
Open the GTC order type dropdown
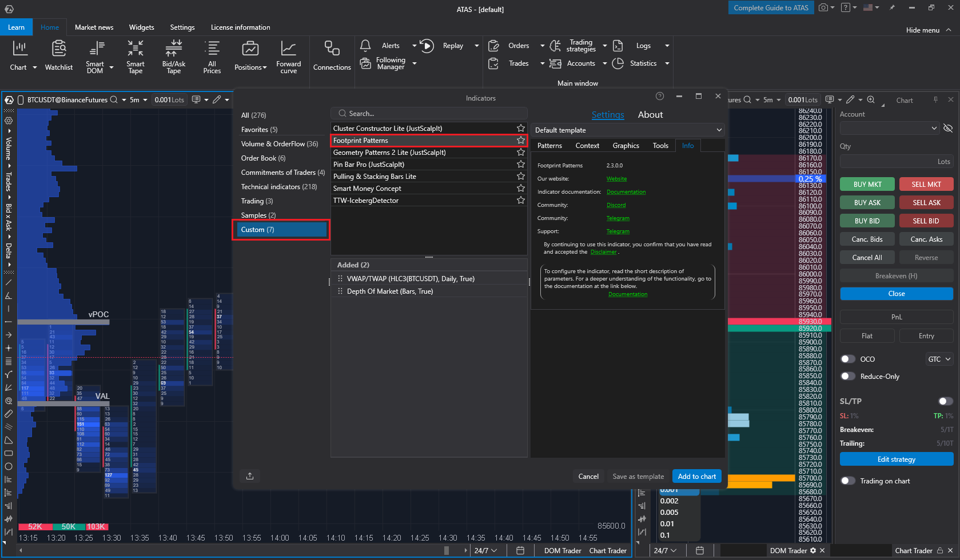point(939,359)
